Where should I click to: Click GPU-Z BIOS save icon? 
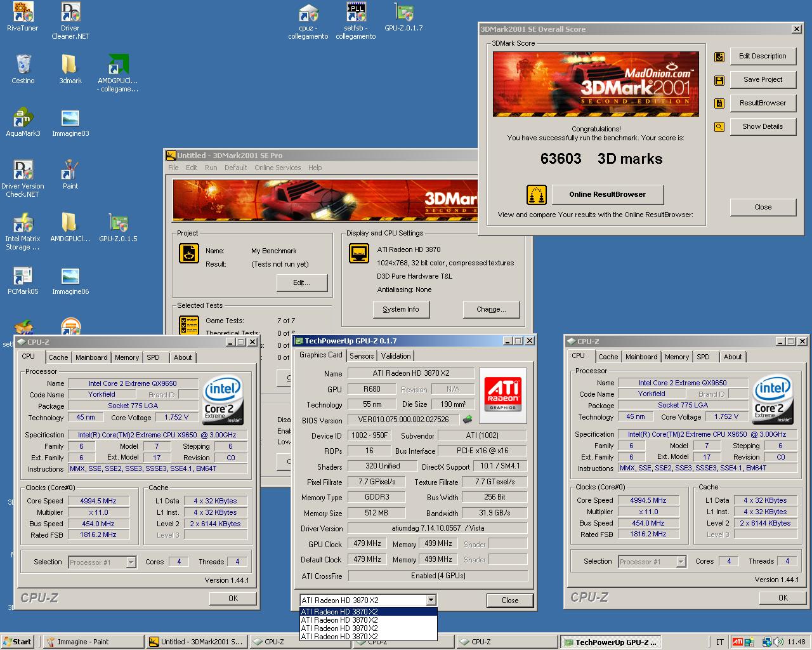pyautogui.click(x=468, y=419)
